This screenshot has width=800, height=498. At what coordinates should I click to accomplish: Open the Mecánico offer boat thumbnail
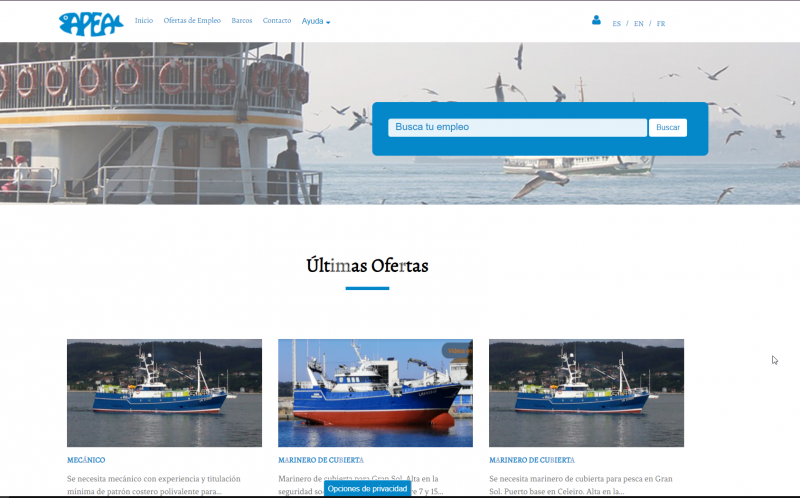pos(164,393)
